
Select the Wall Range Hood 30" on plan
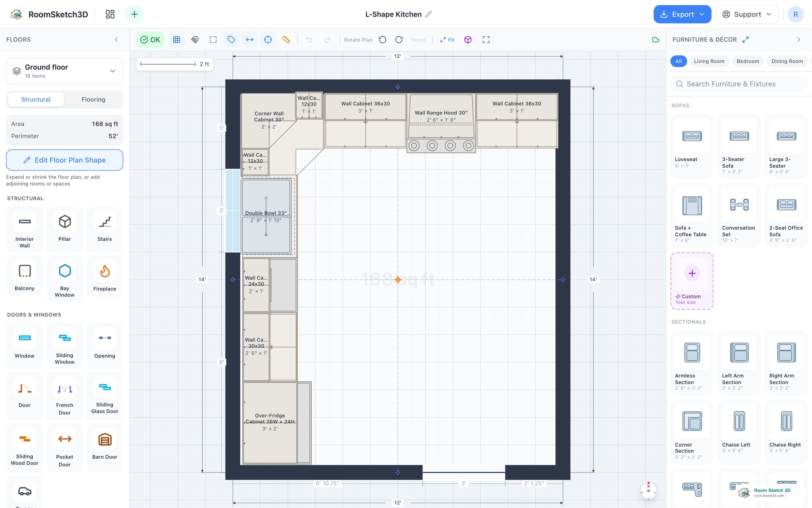click(441, 116)
